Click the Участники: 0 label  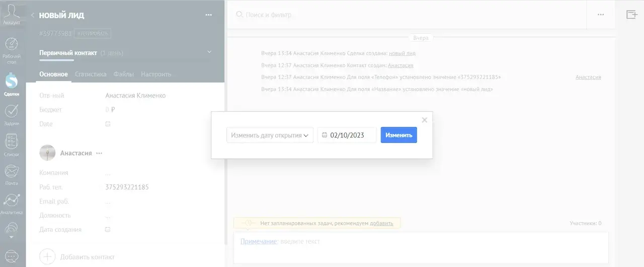point(585,223)
